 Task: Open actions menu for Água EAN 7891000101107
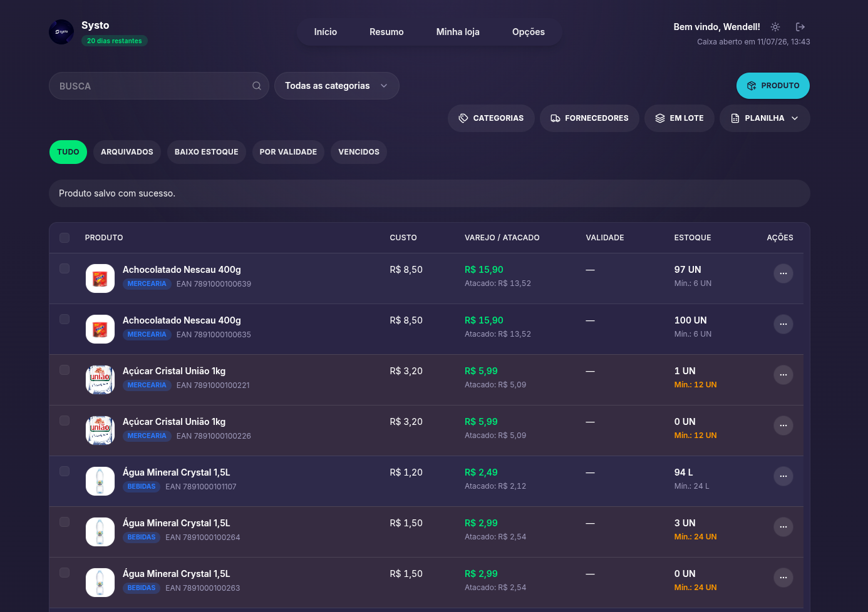point(783,476)
